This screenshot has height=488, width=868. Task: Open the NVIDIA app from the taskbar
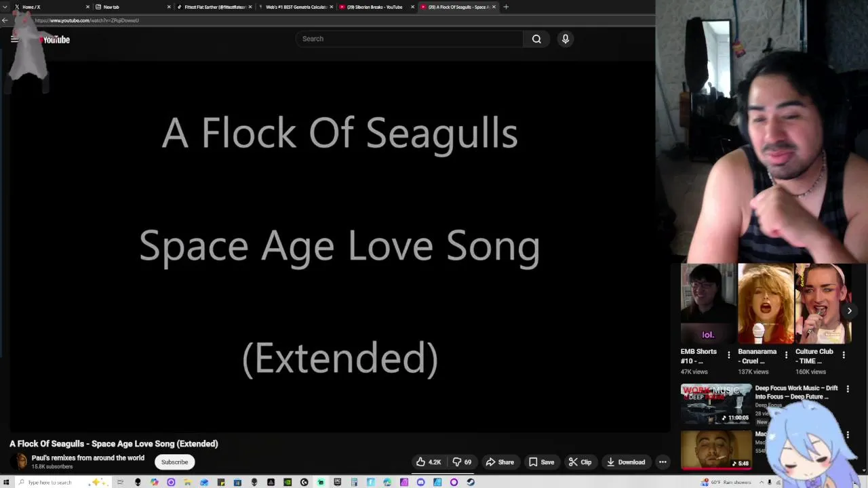click(287, 482)
